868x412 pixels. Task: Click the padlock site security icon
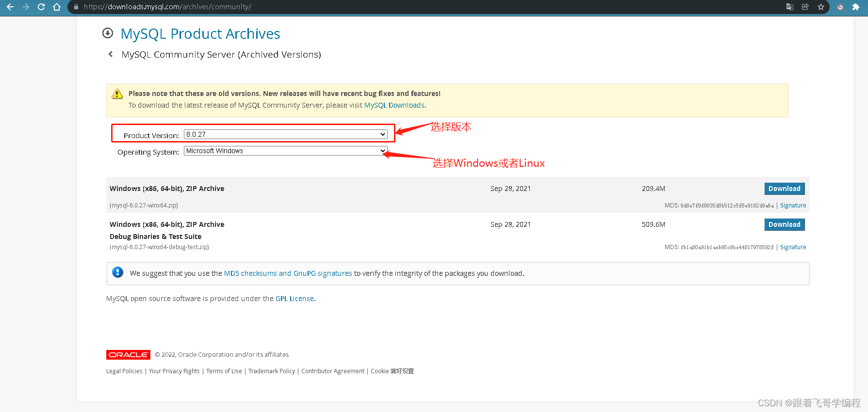[76, 7]
